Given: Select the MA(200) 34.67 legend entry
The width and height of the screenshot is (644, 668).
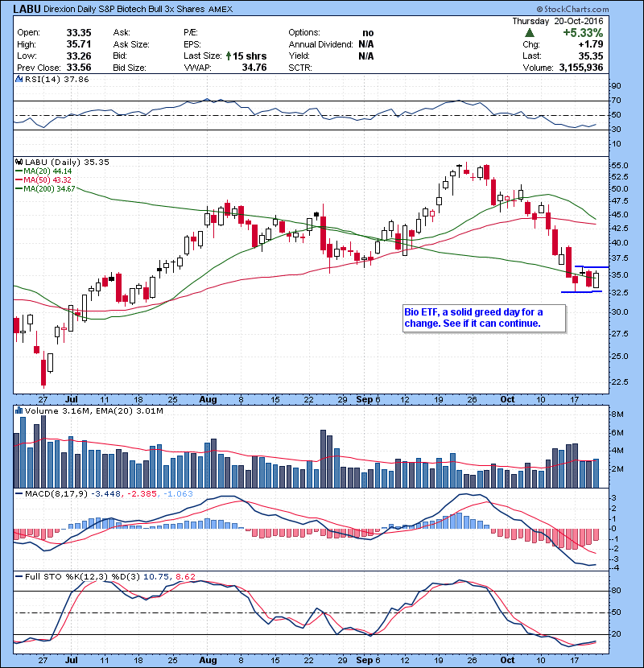Looking at the screenshot, I should point(45,188).
